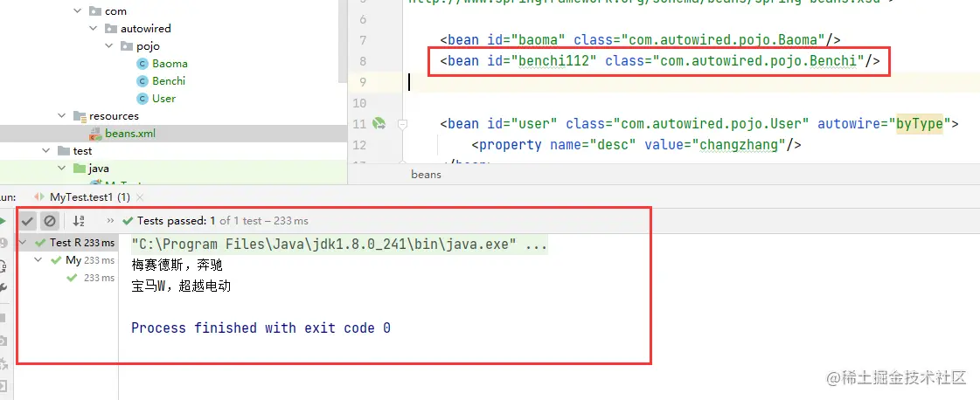Place cursor in bean id="baoma" line
This screenshot has width=980, height=400.
click(x=641, y=40)
